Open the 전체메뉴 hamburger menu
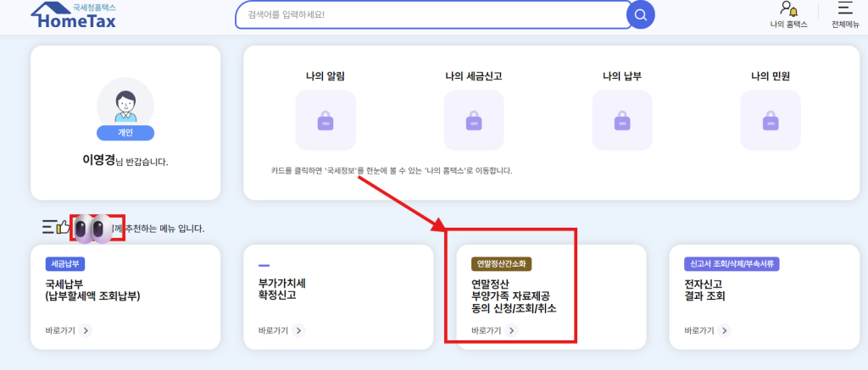Image resolution: width=868 pixels, height=370 pixels. (844, 9)
